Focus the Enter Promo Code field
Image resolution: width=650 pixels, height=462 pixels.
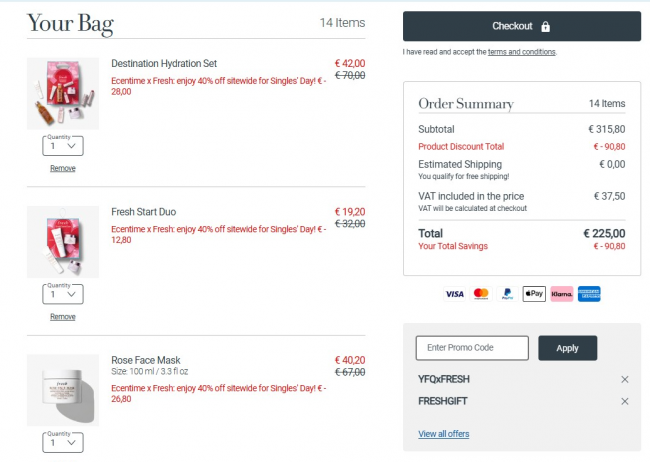(471, 348)
